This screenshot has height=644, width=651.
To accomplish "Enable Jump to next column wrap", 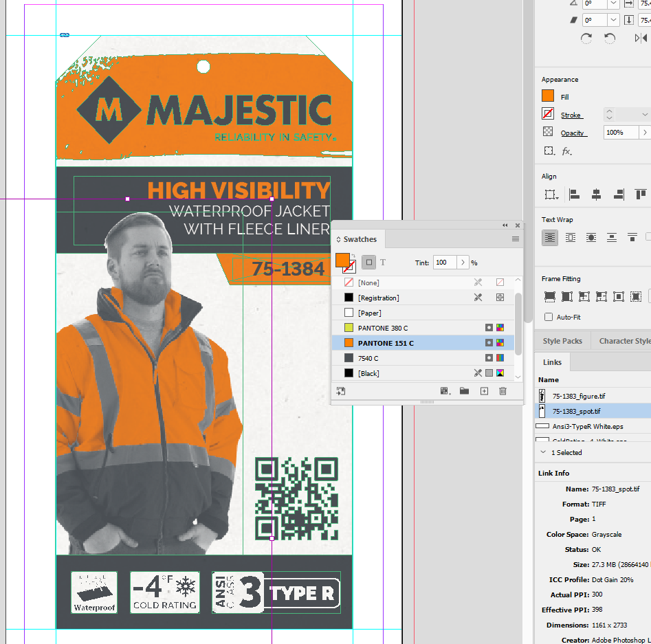I will pos(632,238).
